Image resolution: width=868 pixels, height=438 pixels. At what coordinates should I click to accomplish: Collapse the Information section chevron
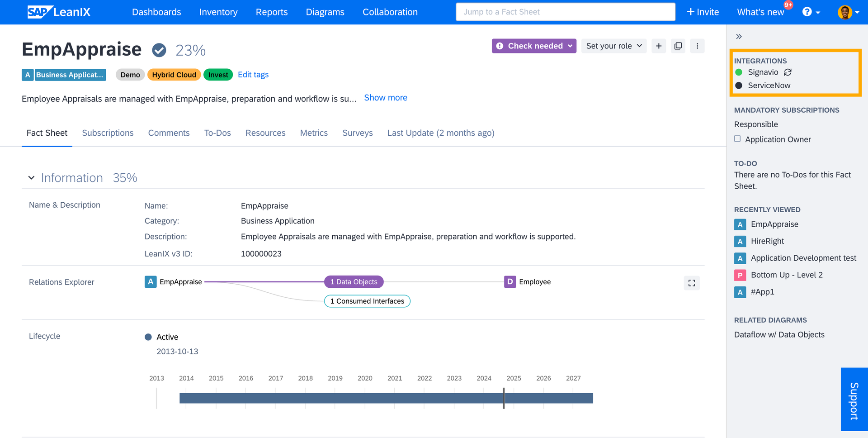[31, 178]
